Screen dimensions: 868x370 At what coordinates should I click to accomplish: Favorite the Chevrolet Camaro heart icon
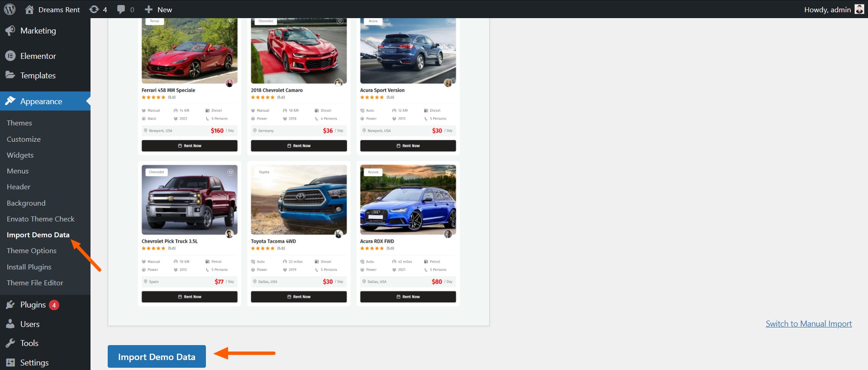(x=340, y=21)
